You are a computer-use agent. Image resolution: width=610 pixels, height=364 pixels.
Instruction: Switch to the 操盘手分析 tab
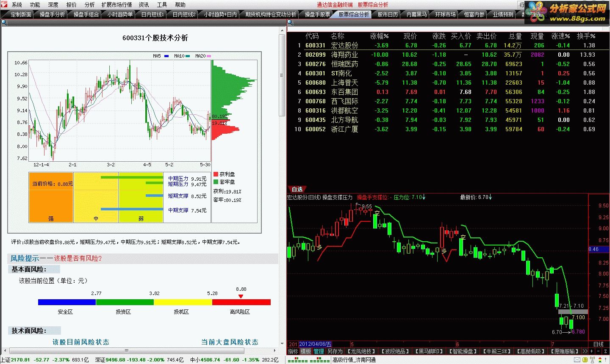(52, 14)
